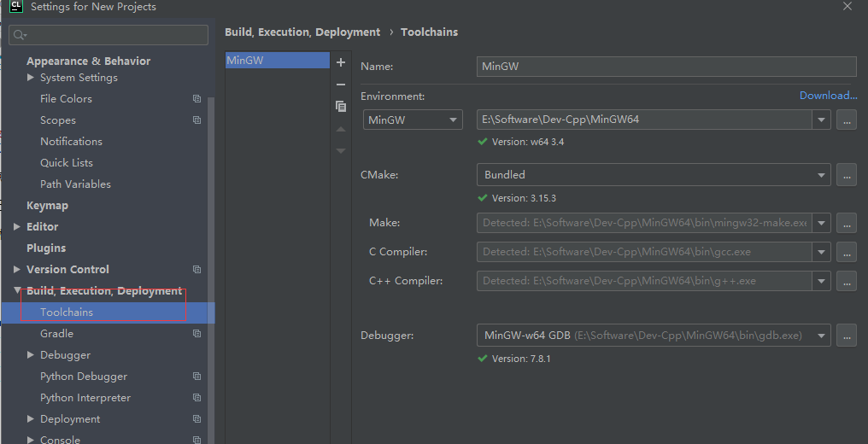The width and height of the screenshot is (868, 444).
Task: Select File Colors settings
Action: tap(66, 99)
